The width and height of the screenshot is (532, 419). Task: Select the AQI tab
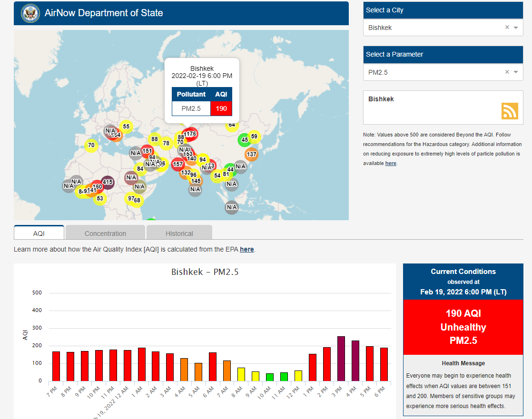[x=39, y=233]
